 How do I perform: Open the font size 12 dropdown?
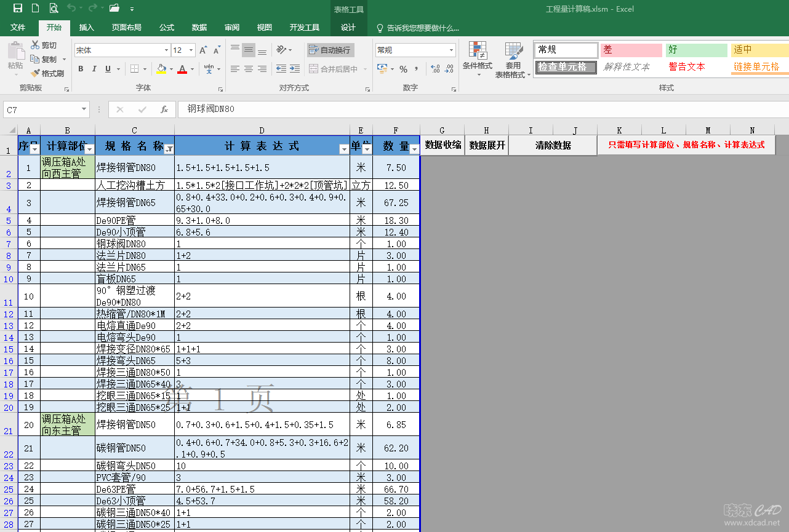(x=191, y=50)
